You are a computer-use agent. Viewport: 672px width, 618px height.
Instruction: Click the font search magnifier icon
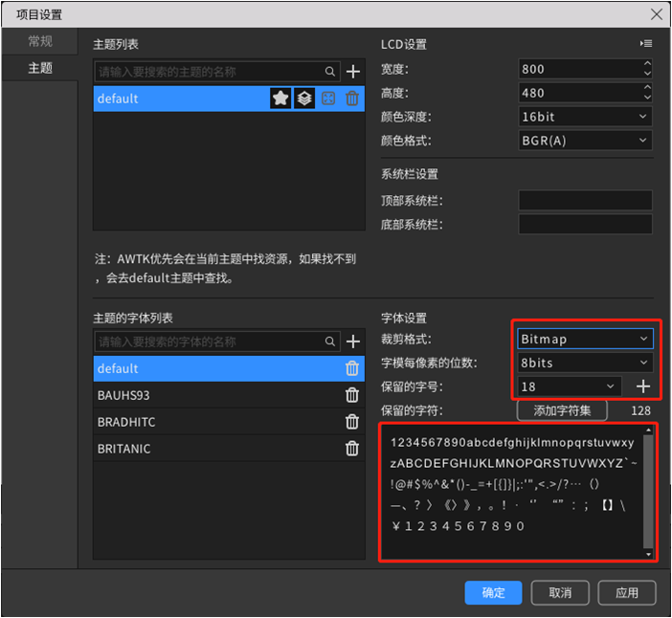coord(329,342)
